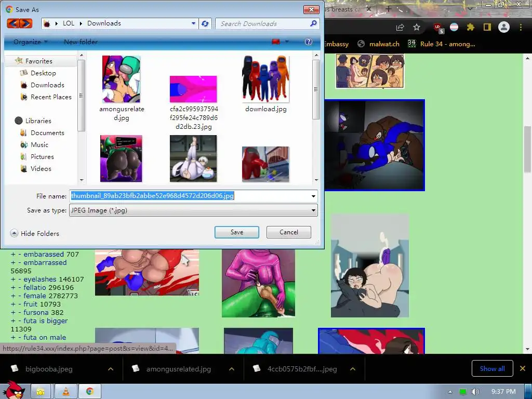Screen dimensions: 532x399
Task: Open the view options dropdown arrow
Action: coord(287,42)
